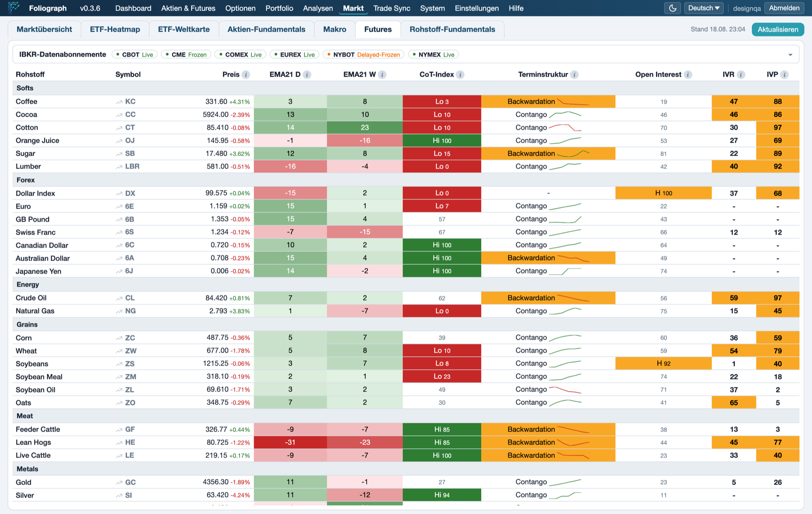Select the Orange Juice row name

(x=37, y=140)
